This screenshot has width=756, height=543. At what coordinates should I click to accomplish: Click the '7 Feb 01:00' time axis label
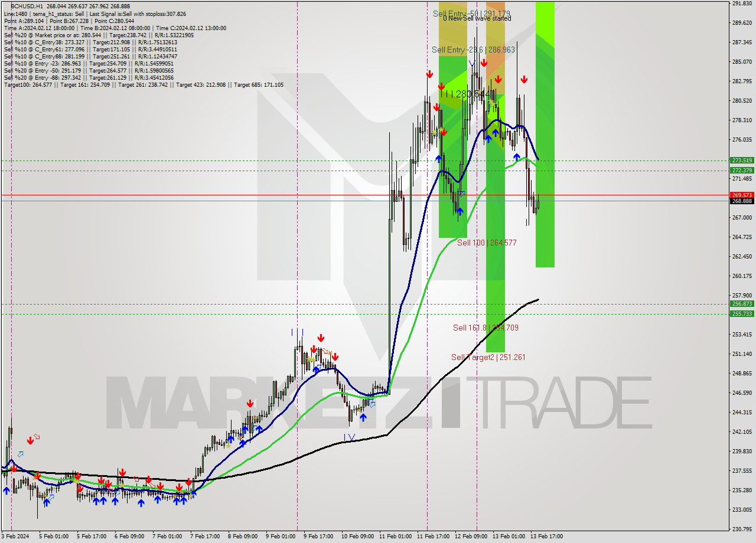166,537
